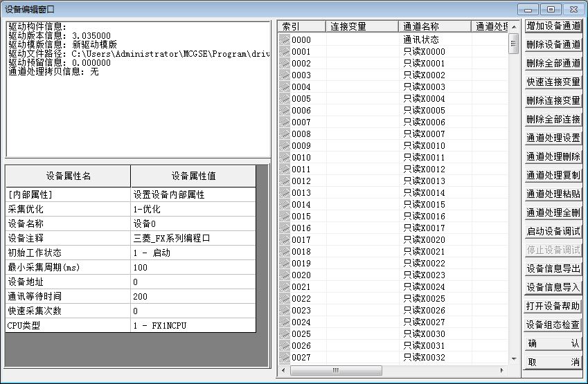Click the 增加设备通道 button

pos(553,26)
